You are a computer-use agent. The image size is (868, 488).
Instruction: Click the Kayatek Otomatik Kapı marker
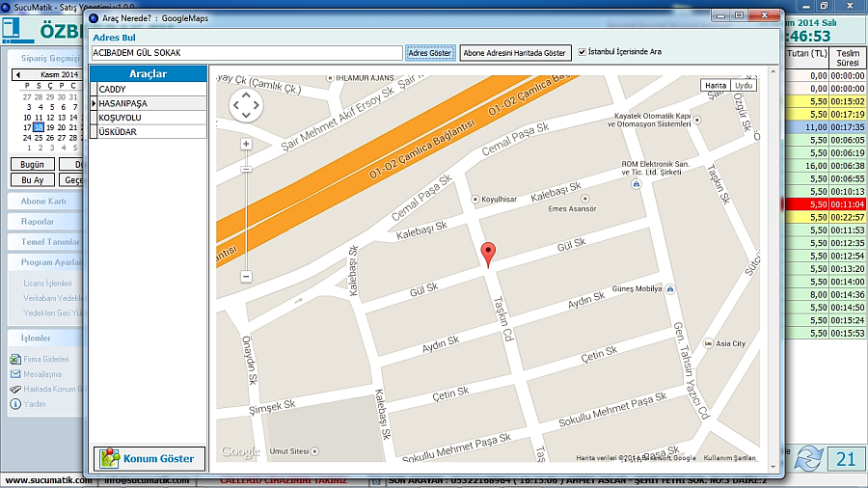[697, 120]
